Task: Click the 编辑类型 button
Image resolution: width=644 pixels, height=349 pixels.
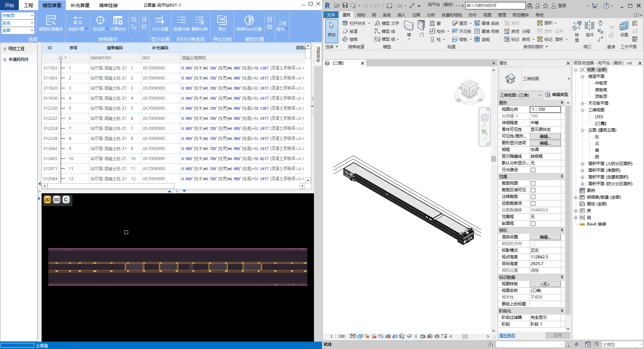Action: pos(557,95)
